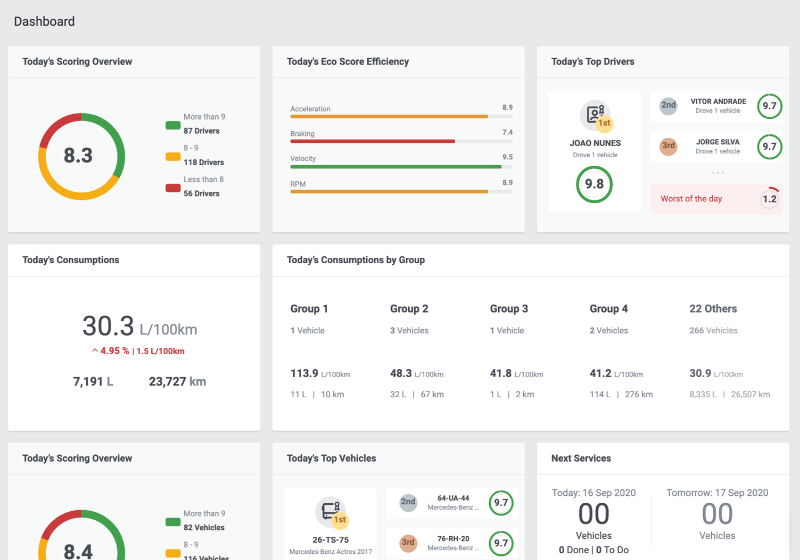Open Vitor Andrade driver card

click(716, 106)
